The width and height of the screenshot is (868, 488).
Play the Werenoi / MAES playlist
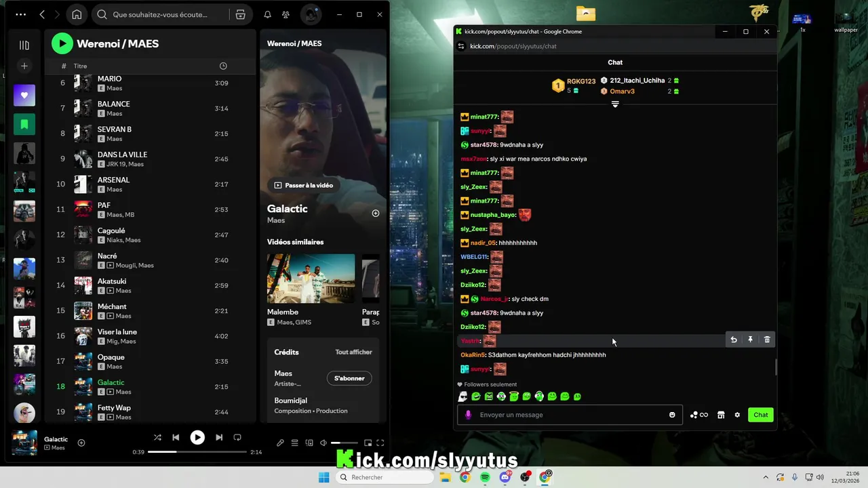[x=62, y=43]
